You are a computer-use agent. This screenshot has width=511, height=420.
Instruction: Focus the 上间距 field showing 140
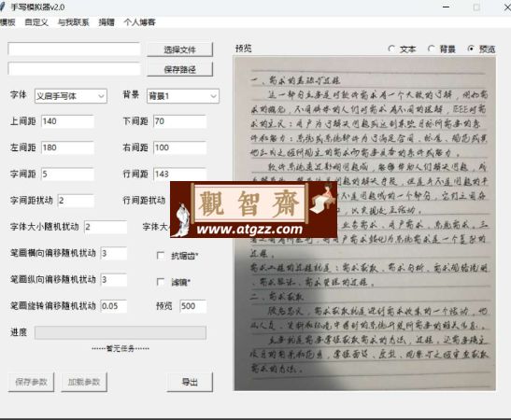pos(68,121)
